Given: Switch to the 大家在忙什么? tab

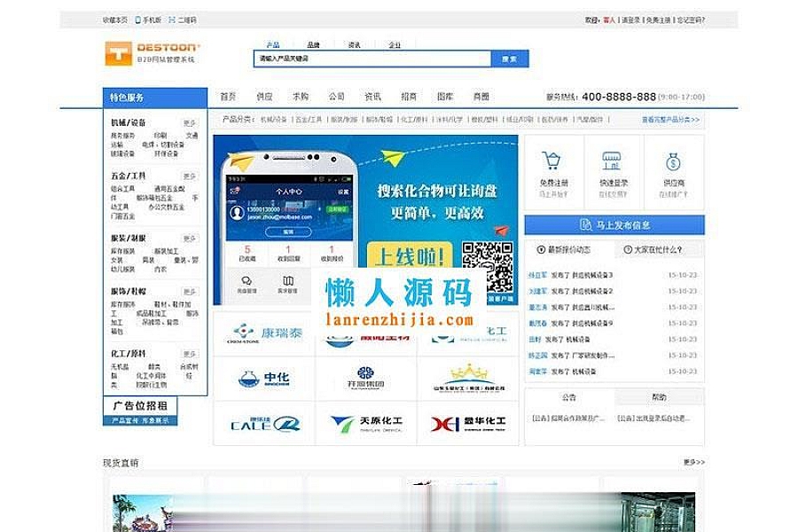Looking at the screenshot, I should pos(659,249).
